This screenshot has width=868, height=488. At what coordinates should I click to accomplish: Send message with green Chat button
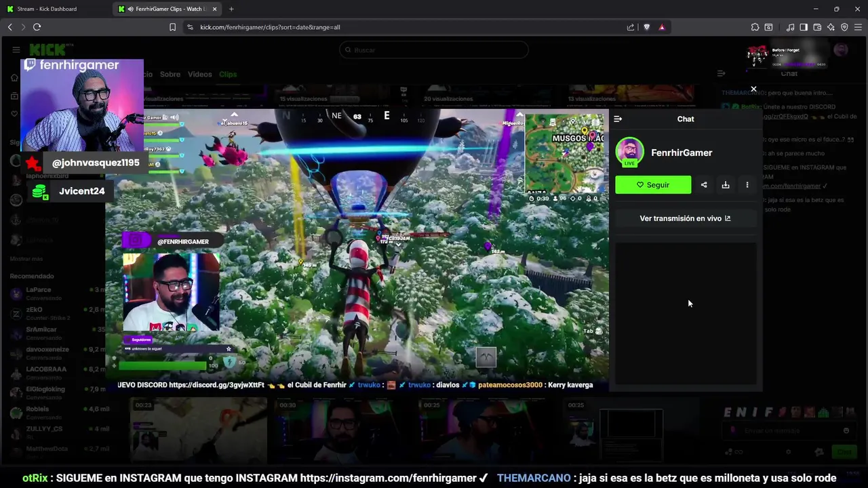(x=844, y=452)
